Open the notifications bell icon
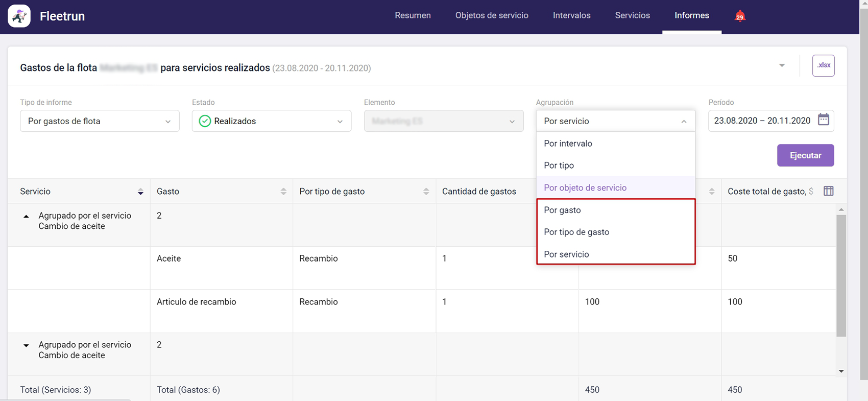The image size is (868, 401). coord(740,16)
